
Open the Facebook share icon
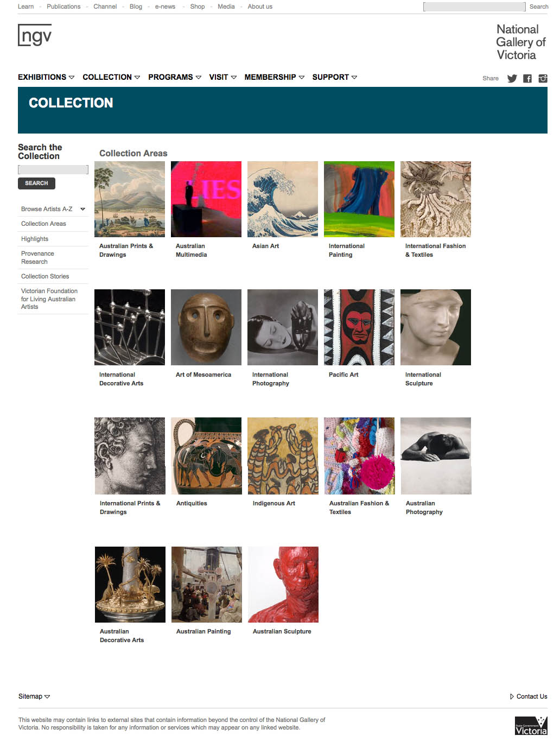click(x=527, y=78)
